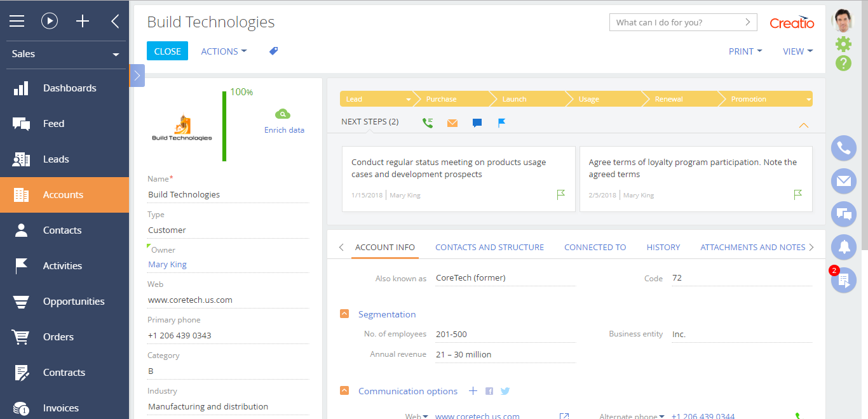Show more tabs with the right arrow

(811, 248)
